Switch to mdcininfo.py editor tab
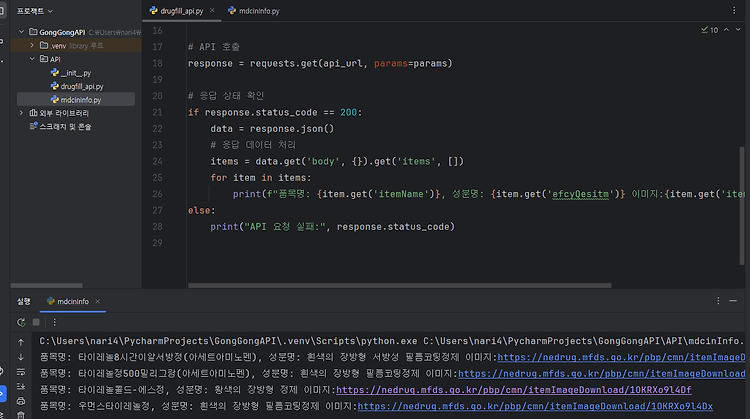Viewport: 750px width, 419px height. tap(254, 11)
